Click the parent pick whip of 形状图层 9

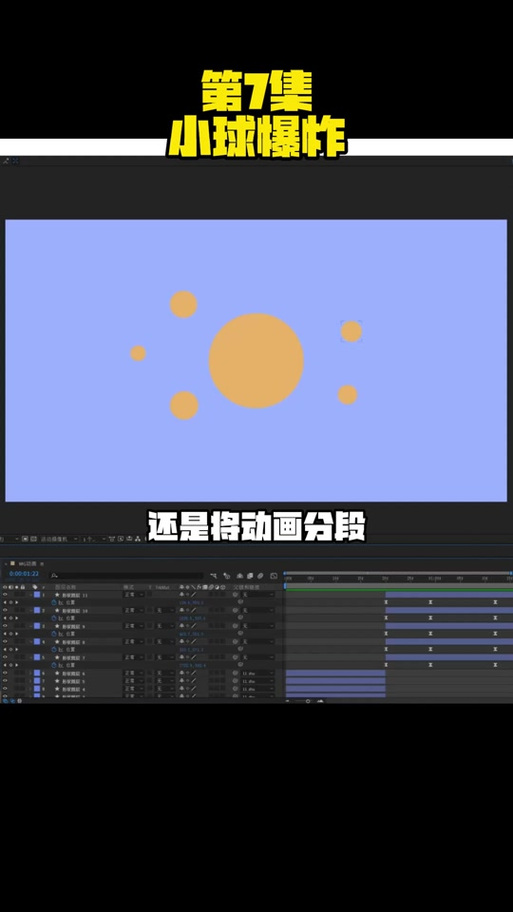pos(235,626)
